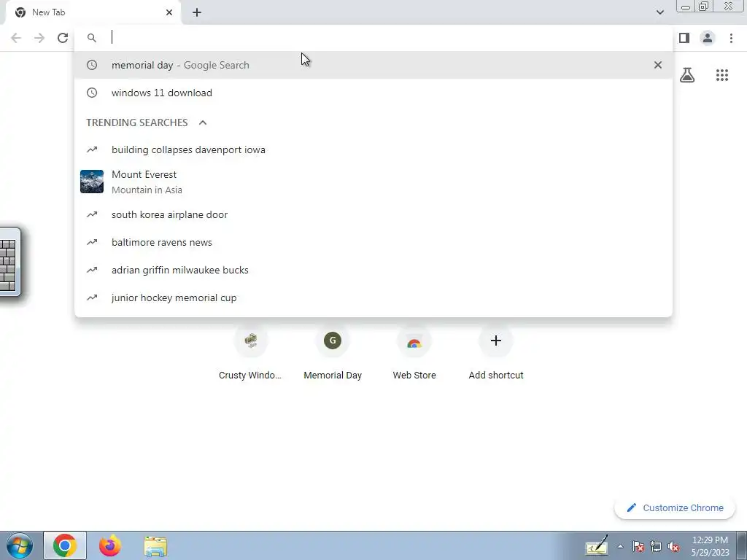Open the Search Labs flask icon
Image resolution: width=747 pixels, height=560 pixels.
[687, 75]
